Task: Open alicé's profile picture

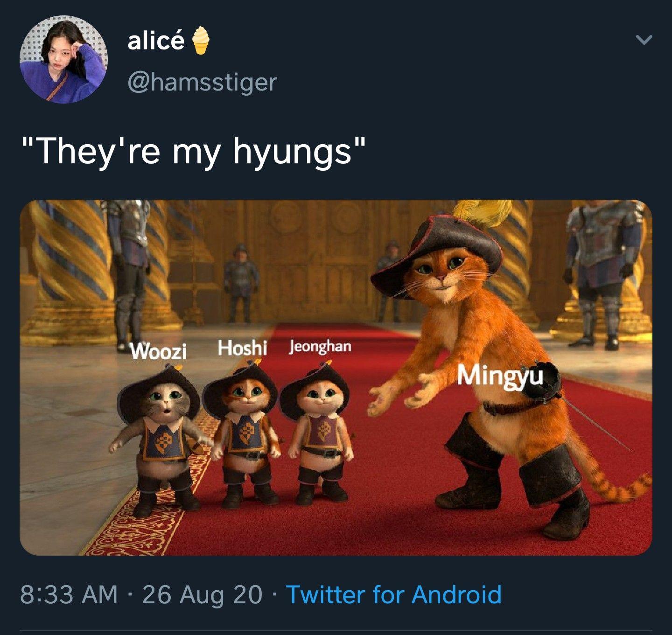Action: pos(63,60)
